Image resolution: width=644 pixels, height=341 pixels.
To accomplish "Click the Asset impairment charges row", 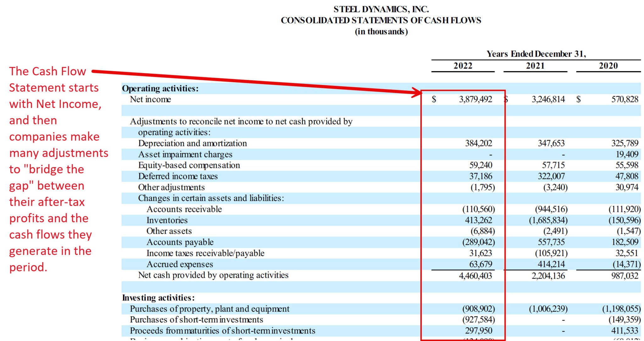I will click(x=185, y=154).
